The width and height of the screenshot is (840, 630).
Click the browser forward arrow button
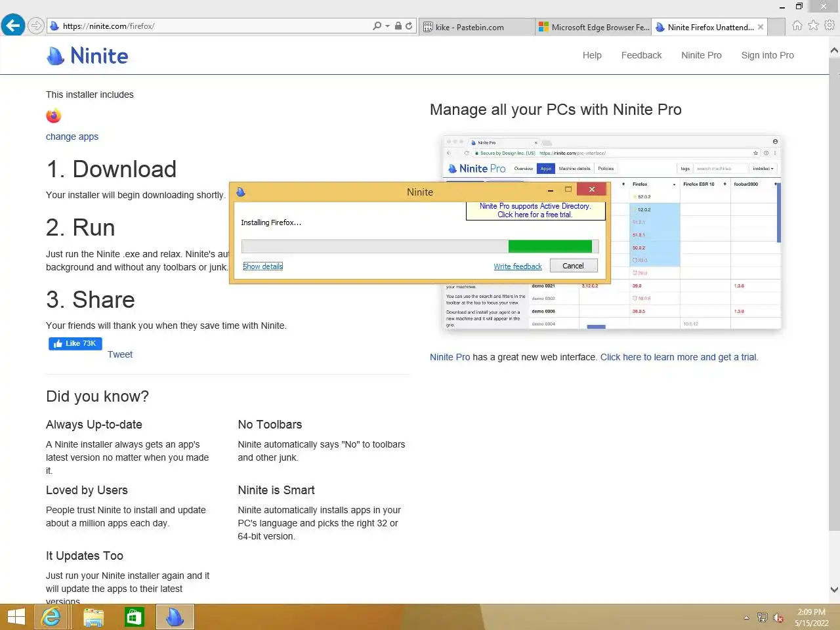point(36,26)
